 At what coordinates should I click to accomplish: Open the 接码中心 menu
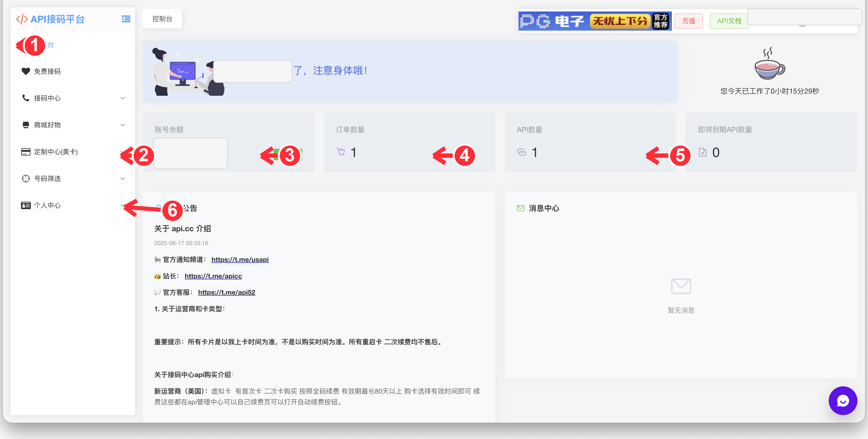[x=73, y=98]
